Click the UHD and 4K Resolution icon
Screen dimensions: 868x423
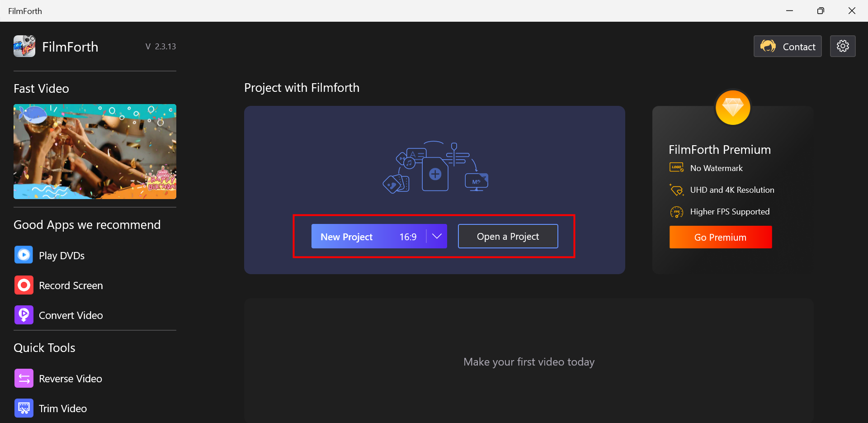pos(676,190)
